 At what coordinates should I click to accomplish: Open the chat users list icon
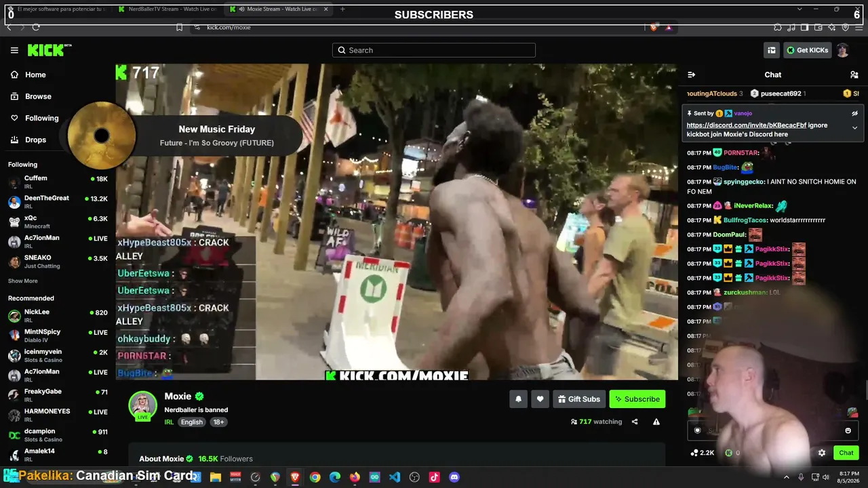coord(854,75)
